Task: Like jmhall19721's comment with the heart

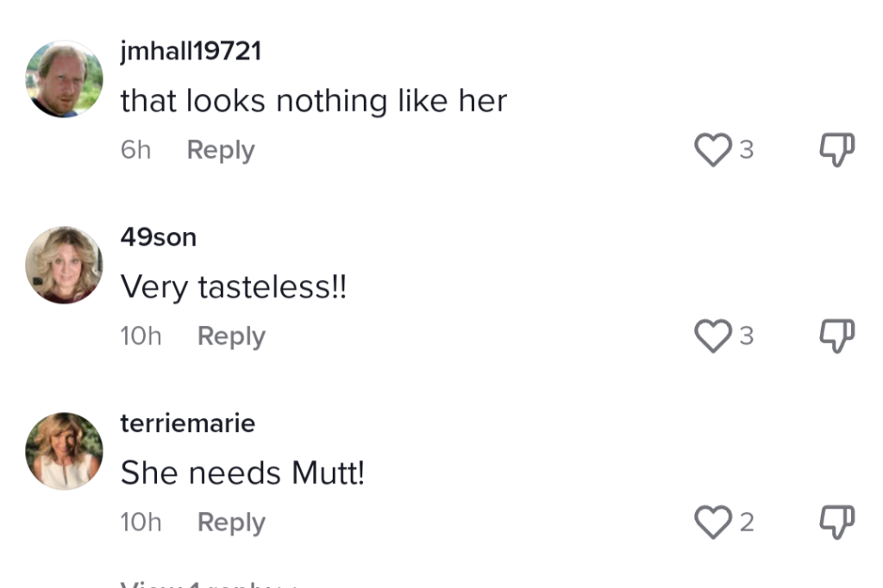Action: point(712,150)
